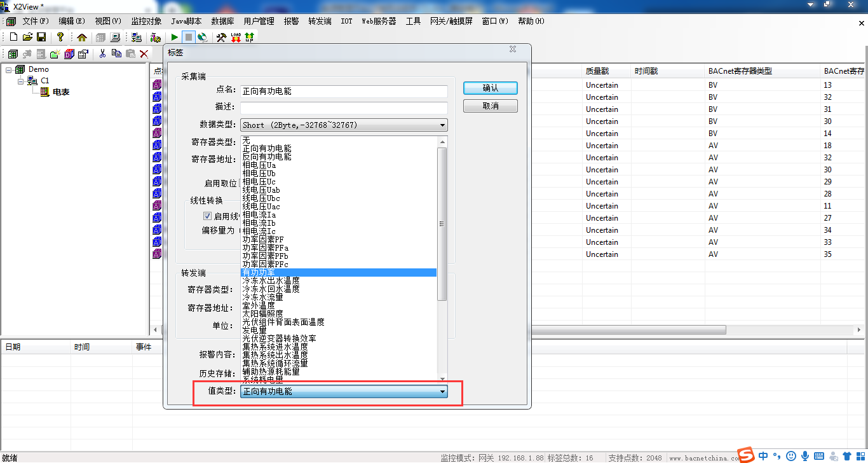The height and width of the screenshot is (463, 868).
Task: Open the 数据类型 Short dropdown
Action: click(344, 125)
